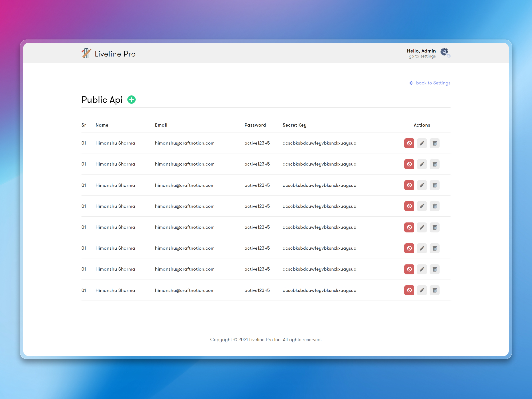This screenshot has height=399, width=532.
Task: Click the Public Api heading
Action: (x=102, y=100)
